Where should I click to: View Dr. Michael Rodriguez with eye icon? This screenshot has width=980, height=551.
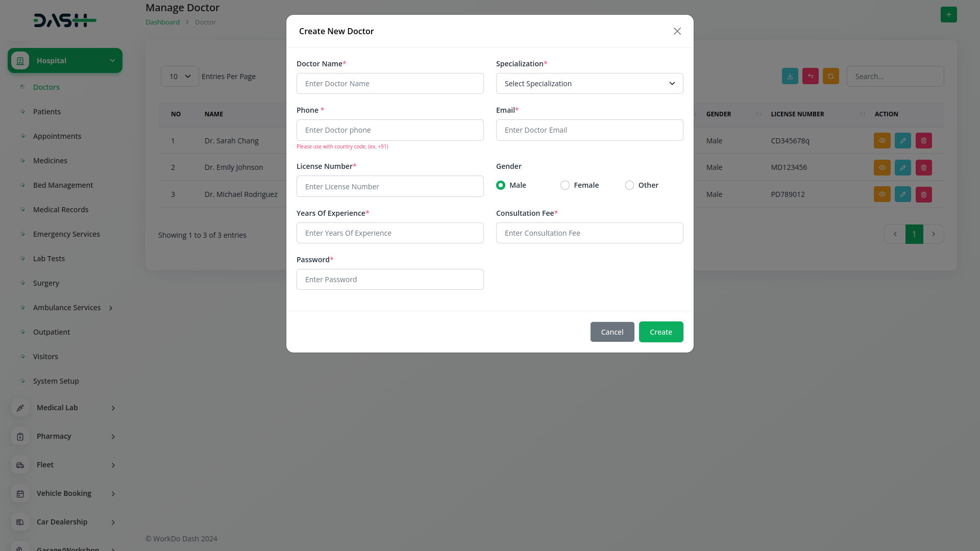[x=881, y=194]
